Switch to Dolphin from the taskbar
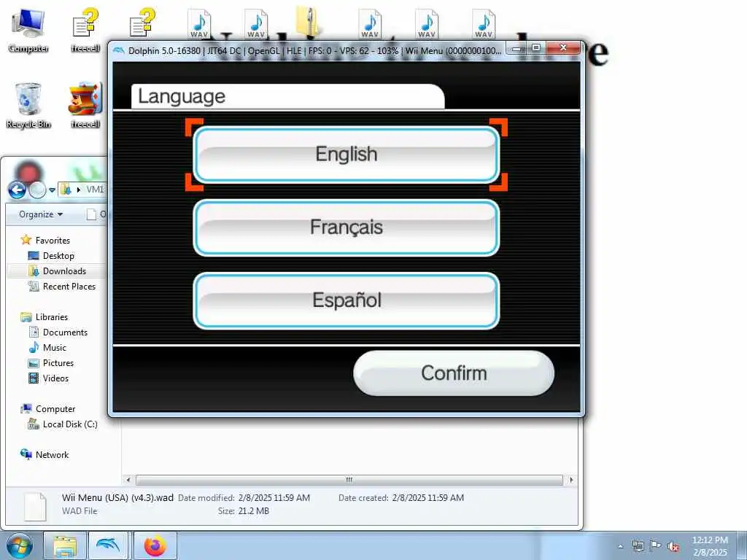 point(108,545)
